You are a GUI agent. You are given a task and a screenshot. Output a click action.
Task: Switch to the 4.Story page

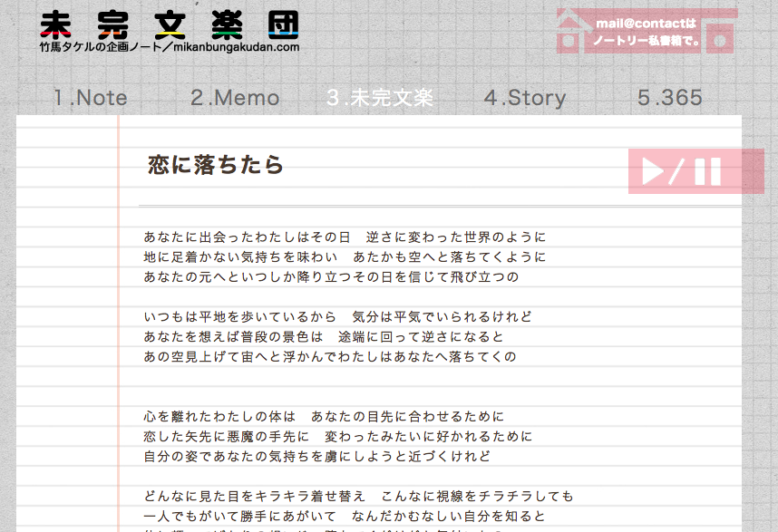point(525,98)
